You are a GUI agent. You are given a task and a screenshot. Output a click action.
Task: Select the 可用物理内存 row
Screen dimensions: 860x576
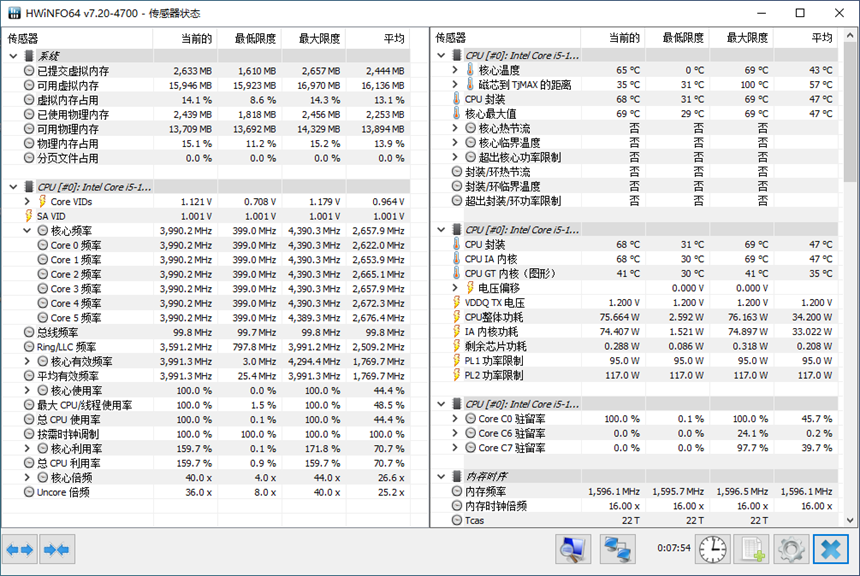(x=206, y=128)
